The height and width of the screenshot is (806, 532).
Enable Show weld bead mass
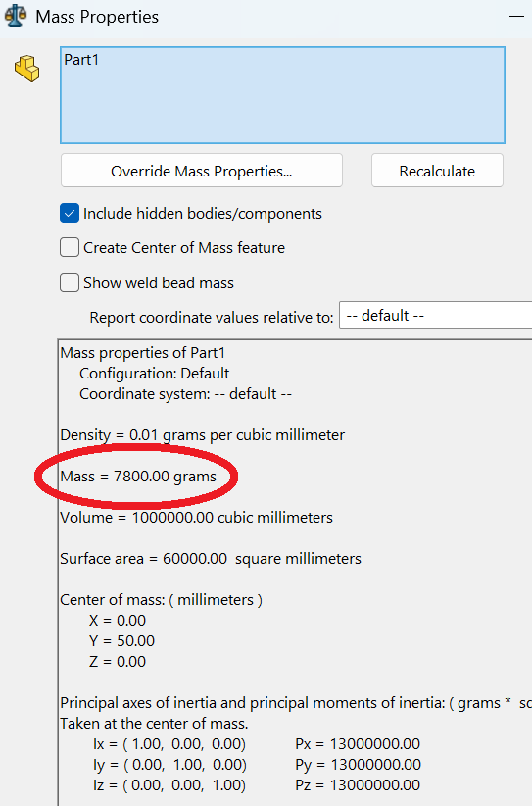70,282
